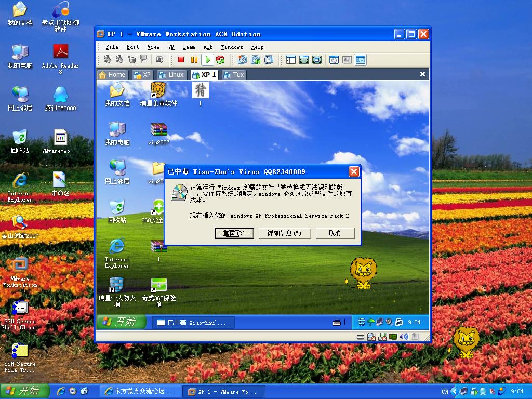Viewport: 532px width, 399px height.
Task: Switch to console view toolbar button
Action: click(x=360, y=60)
